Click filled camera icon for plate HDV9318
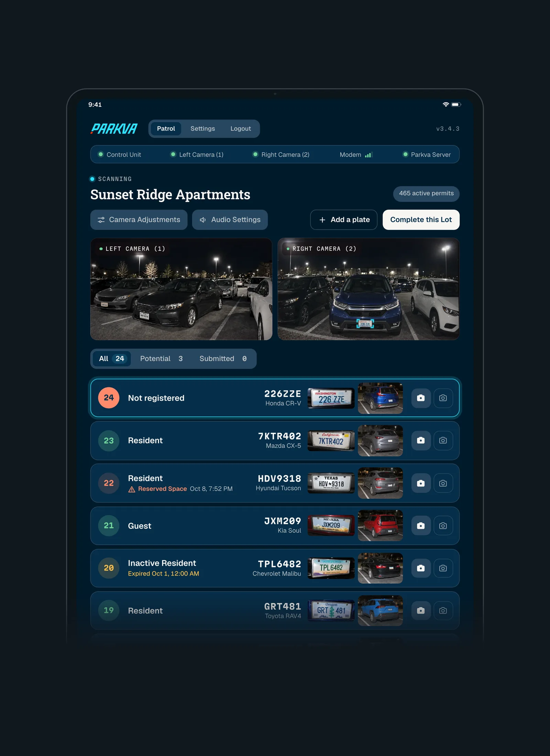550x756 pixels. coord(421,483)
